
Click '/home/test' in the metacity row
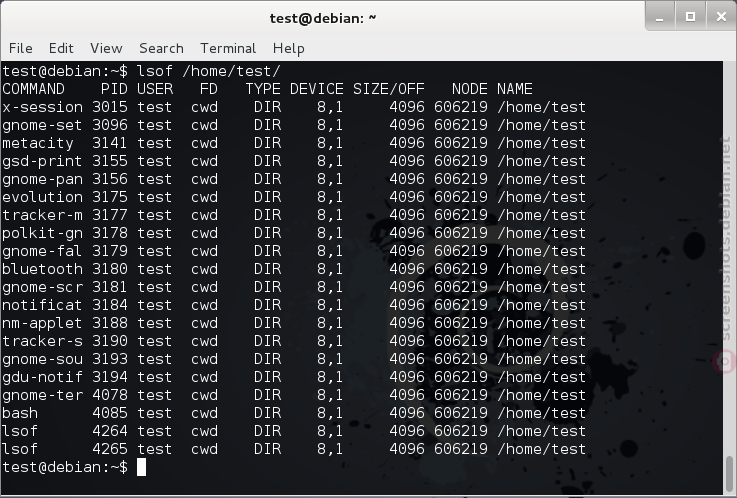(x=541, y=143)
